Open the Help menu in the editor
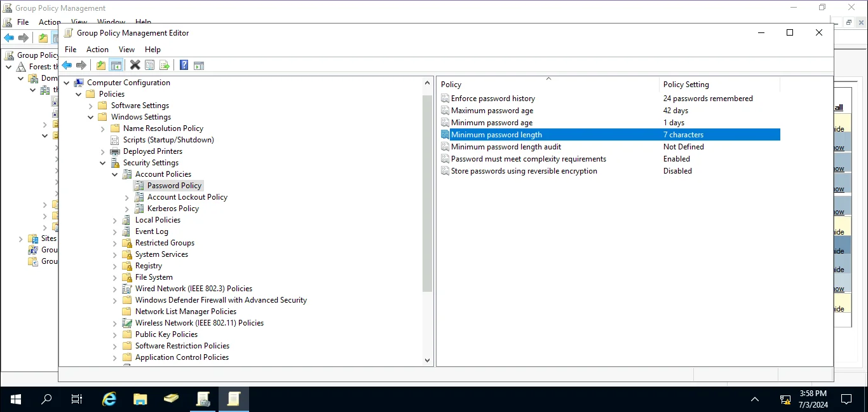Image resolution: width=868 pixels, height=412 pixels. [x=153, y=50]
